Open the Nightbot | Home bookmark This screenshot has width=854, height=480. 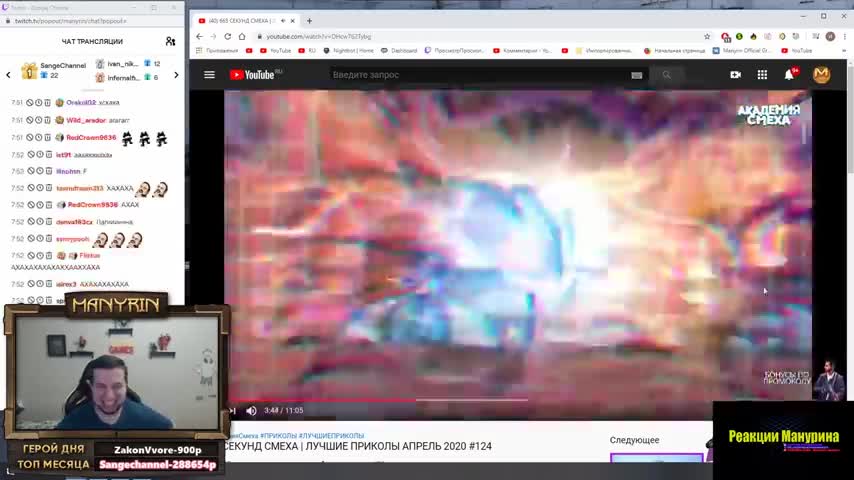[x=348, y=51]
